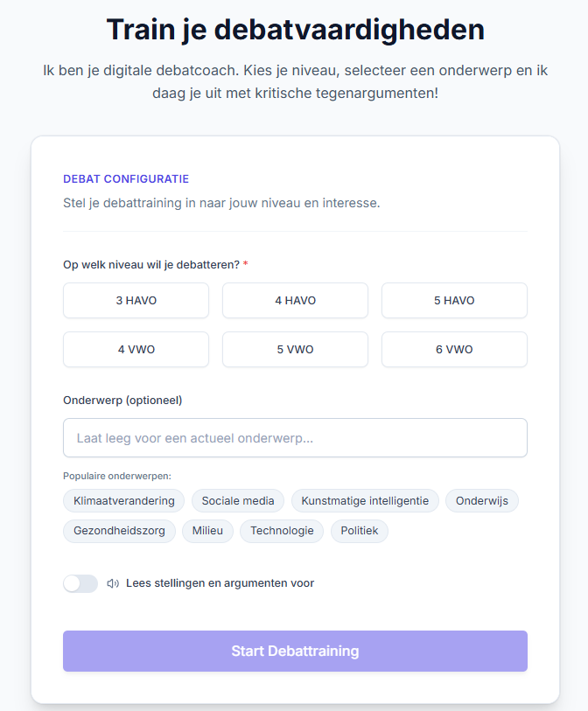588x711 pixels.
Task: Choose 4 HAVO as debate level
Action: (x=295, y=301)
